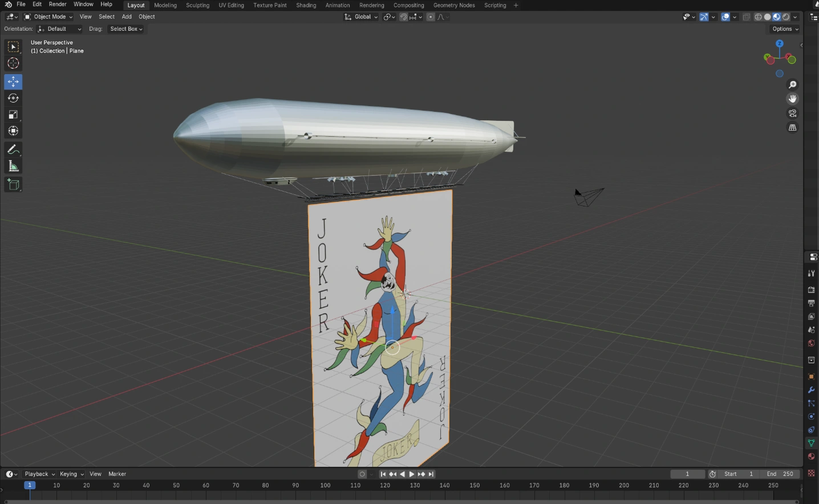
Task: Open the Texture properties checker icon
Action: pos(811,473)
